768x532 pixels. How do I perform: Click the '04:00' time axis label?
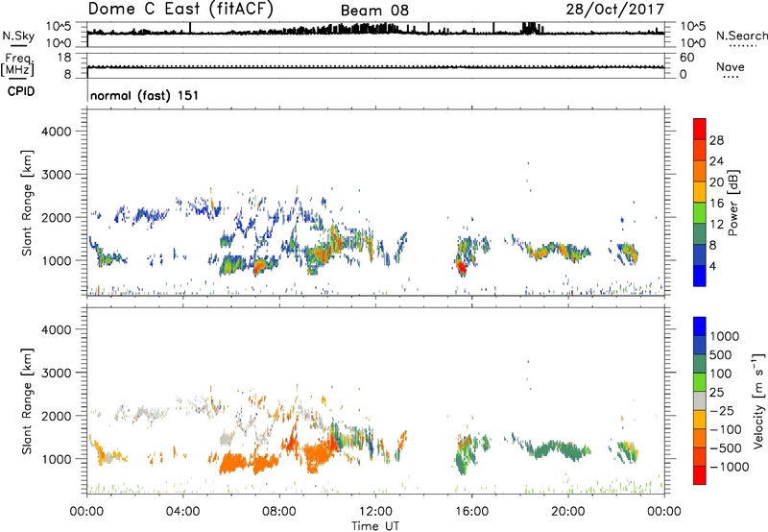click(182, 512)
